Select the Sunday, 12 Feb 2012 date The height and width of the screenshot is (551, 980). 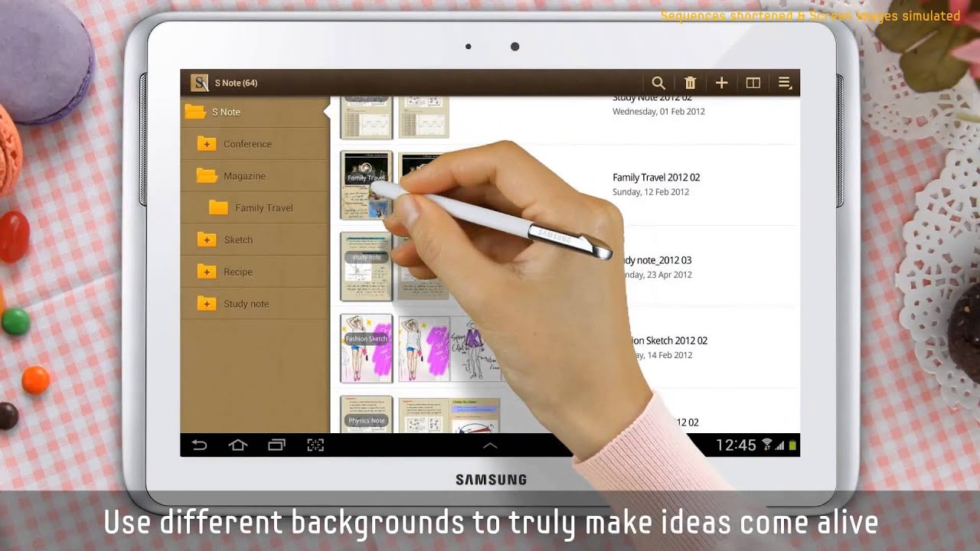click(651, 192)
